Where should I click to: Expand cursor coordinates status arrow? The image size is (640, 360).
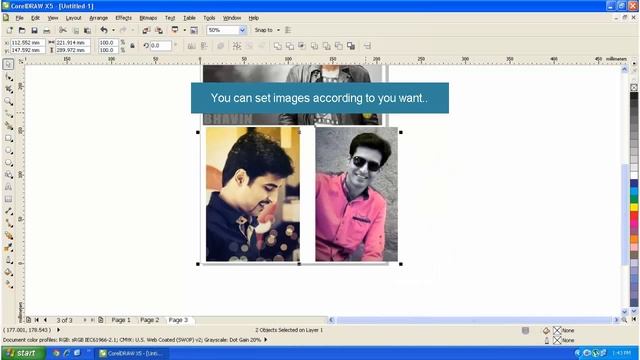58,330
